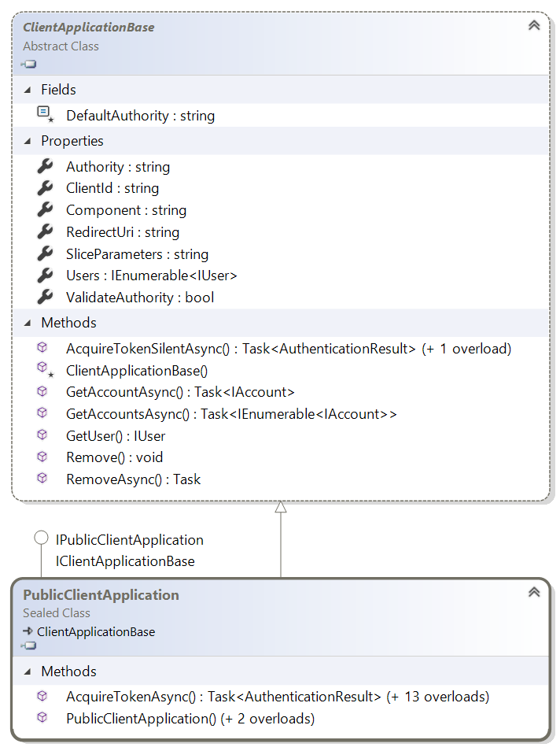Click the Sealed Class subtitle text
The height and width of the screenshot is (751, 560).
tap(57, 613)
